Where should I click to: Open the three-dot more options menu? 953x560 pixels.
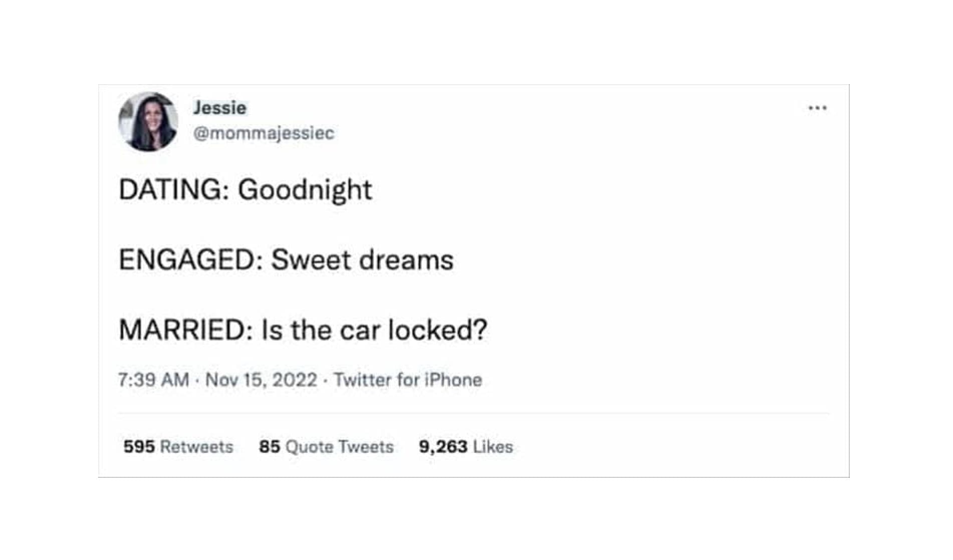point(817,108)
